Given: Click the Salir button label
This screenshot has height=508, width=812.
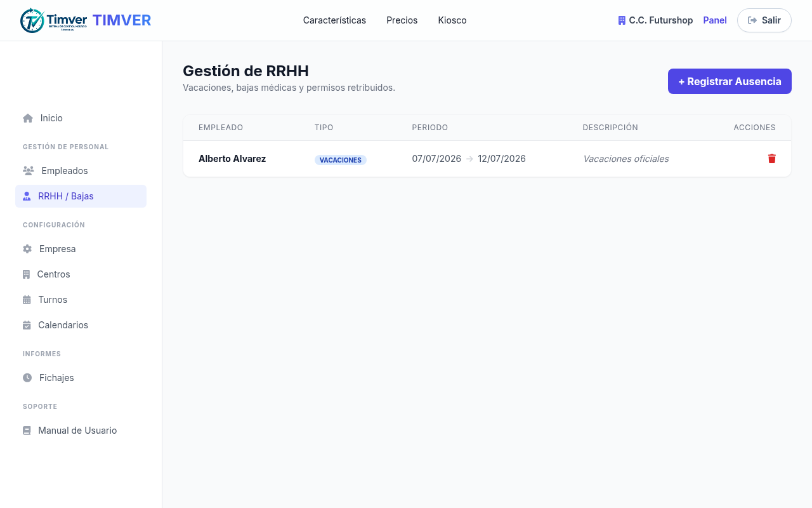Looking at the screenshot, I should 771,20.
